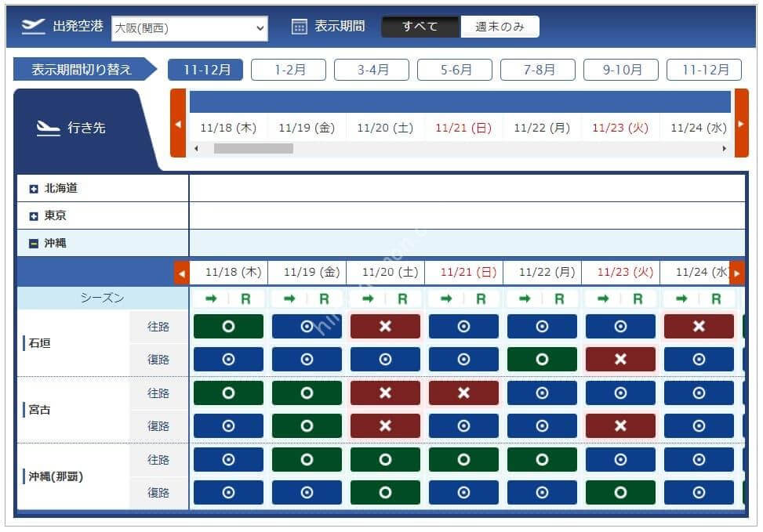The image size is (763, 532).
Task: Click small orange right arrow in Okinawa date row
Action: tap(737, 273)
